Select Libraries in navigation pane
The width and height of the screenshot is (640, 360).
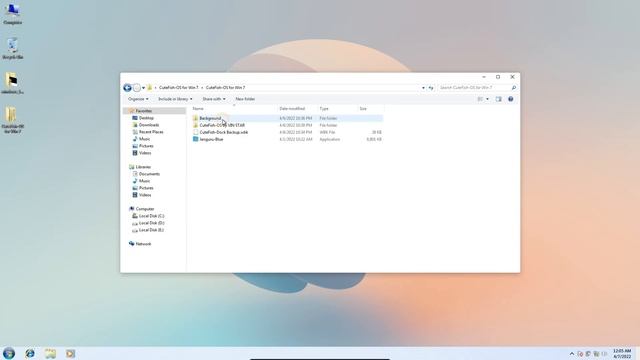coord(143,167)
